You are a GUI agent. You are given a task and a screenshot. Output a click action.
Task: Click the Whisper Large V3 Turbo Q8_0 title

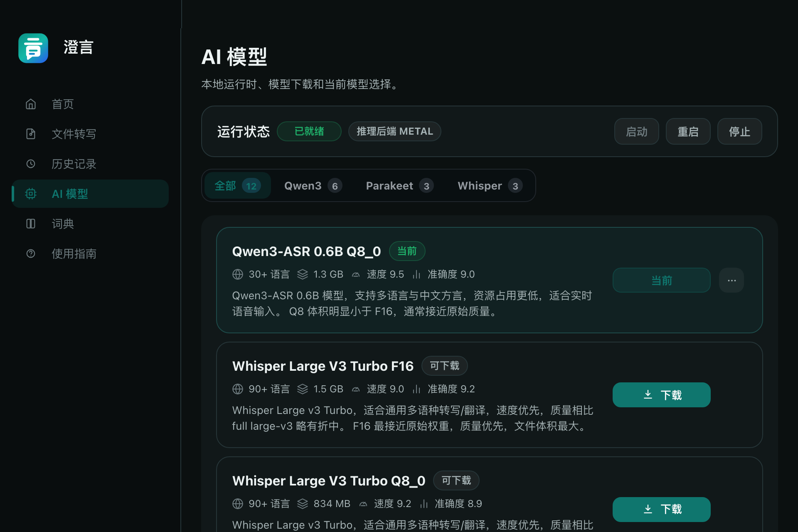pyautogui.click(x=329, y=481)
